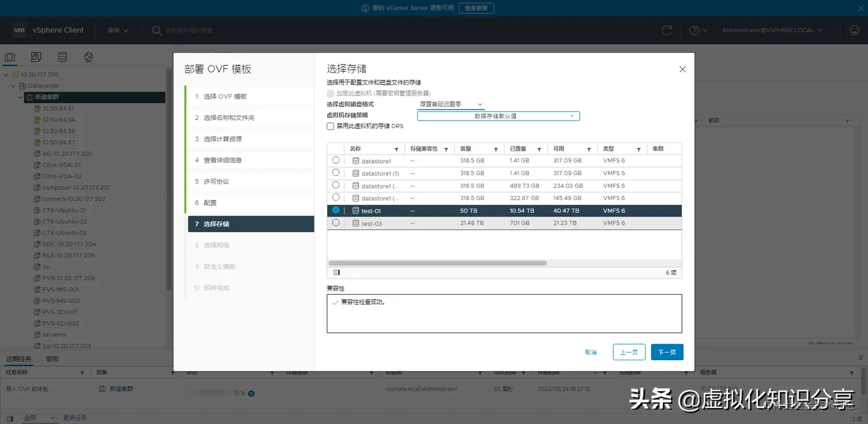Select the first datastore1 radio button
The height and width of the screenshot is (424, 868).
point(336,160)
